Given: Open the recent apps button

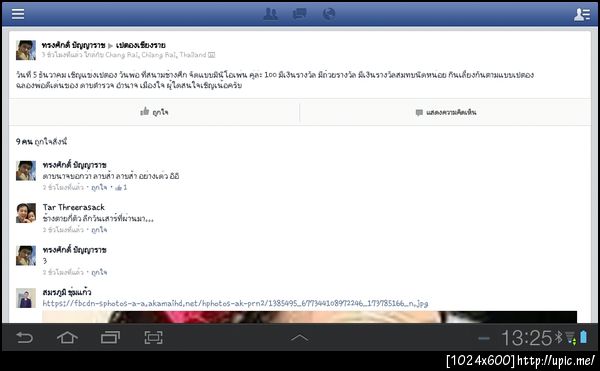Looking at the screenshot, I should pyautogui.click(x=110, y=338).
